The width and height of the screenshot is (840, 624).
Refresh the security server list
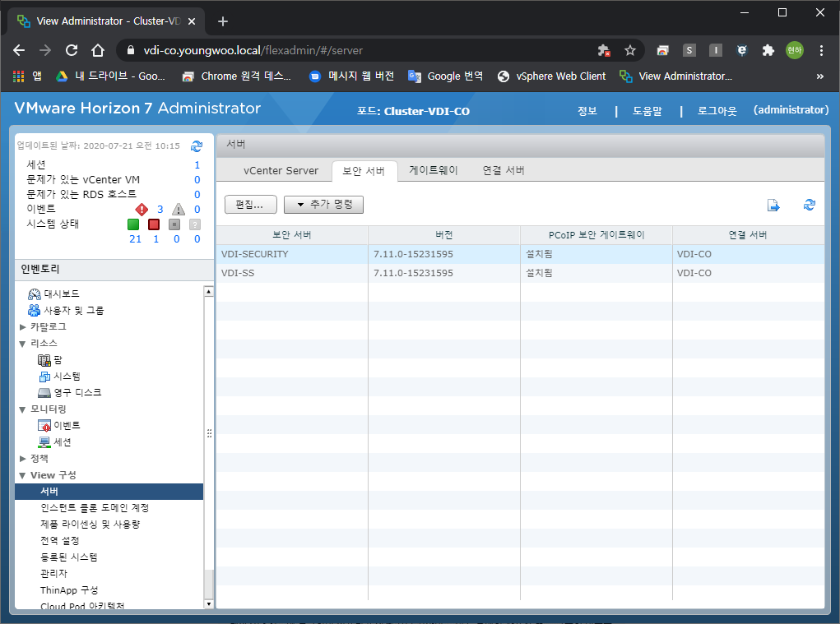click(810, 205)
